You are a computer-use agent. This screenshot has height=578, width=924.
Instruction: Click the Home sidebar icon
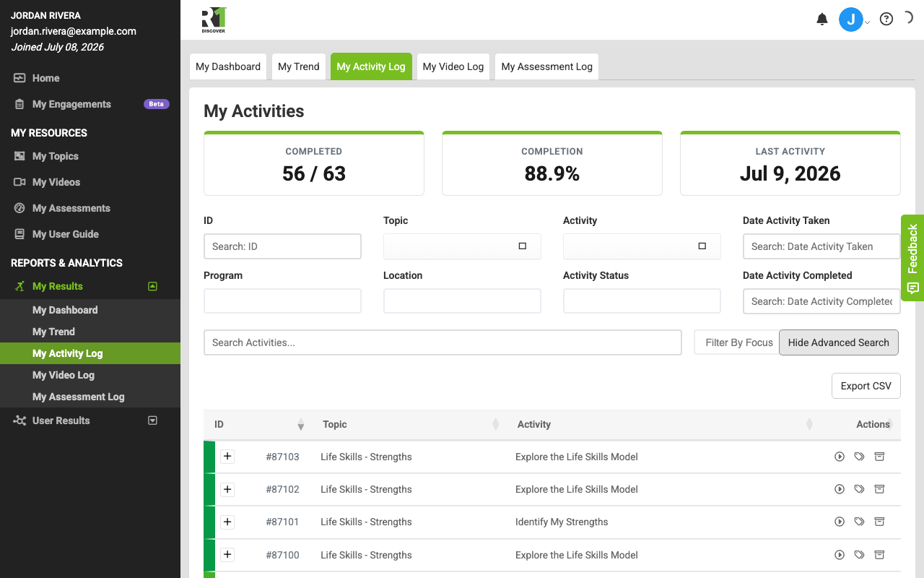[x=19, y=78]
